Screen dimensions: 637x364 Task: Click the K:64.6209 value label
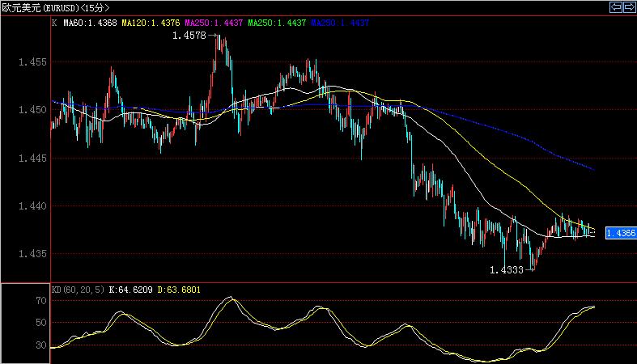131,290
